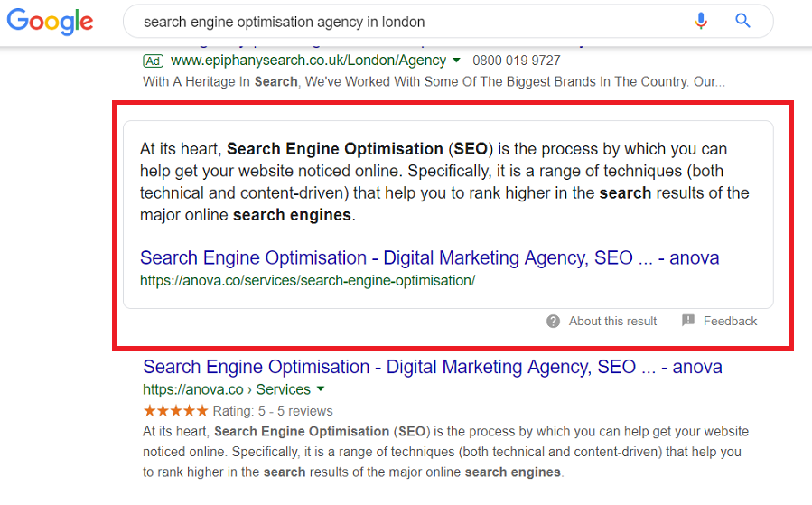
Task: Click the search query input field
Action: click(x=409, y=22)
